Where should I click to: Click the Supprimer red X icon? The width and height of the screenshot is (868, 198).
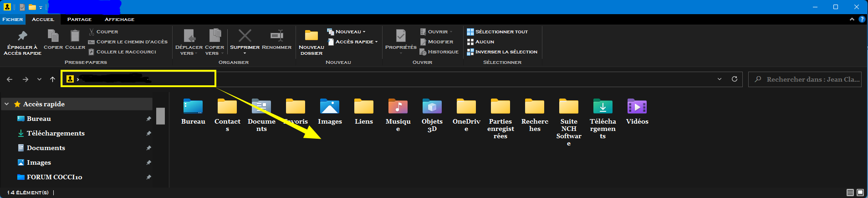(245, 36)
